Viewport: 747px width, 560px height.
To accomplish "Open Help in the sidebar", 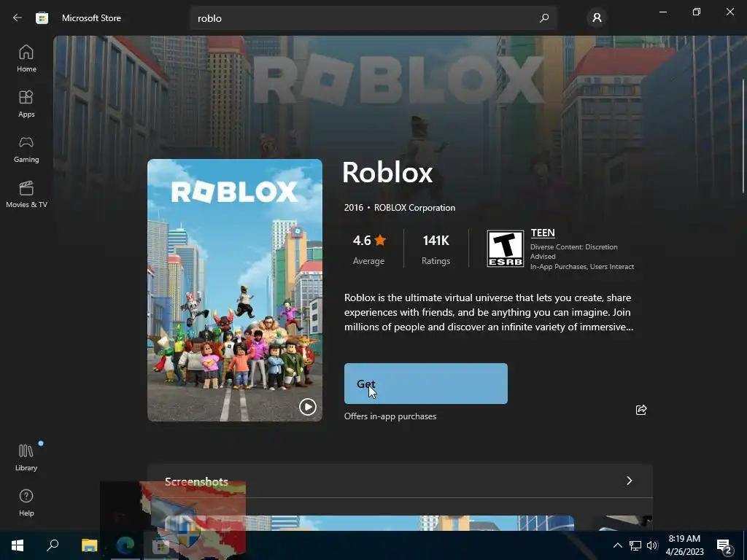I will click(26, 503).
